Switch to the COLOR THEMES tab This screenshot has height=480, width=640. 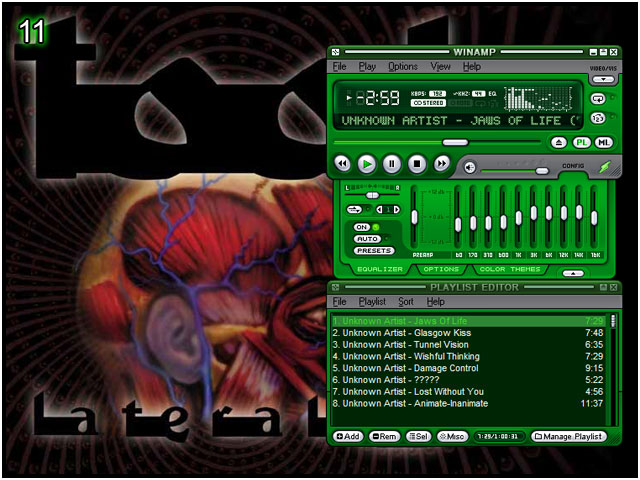pos(510,269)
